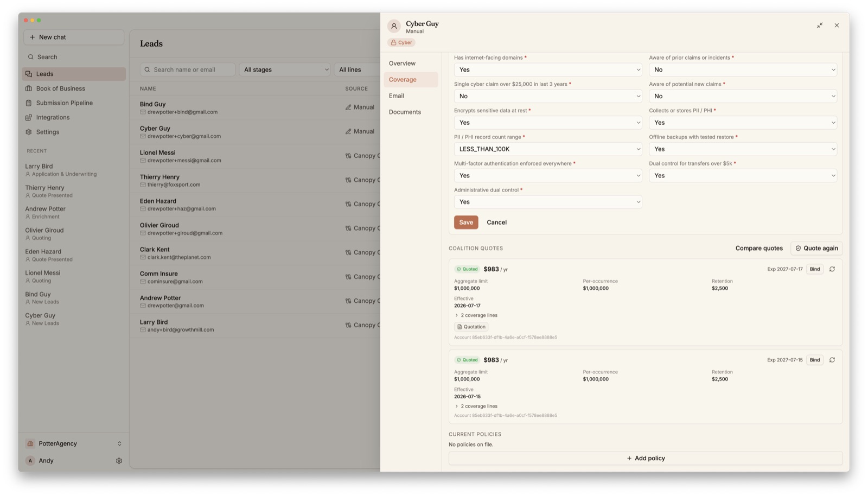Open Multi-factor authentication enforced everywhere dropdown
This screenshot has height=496, width=868.
548,175
